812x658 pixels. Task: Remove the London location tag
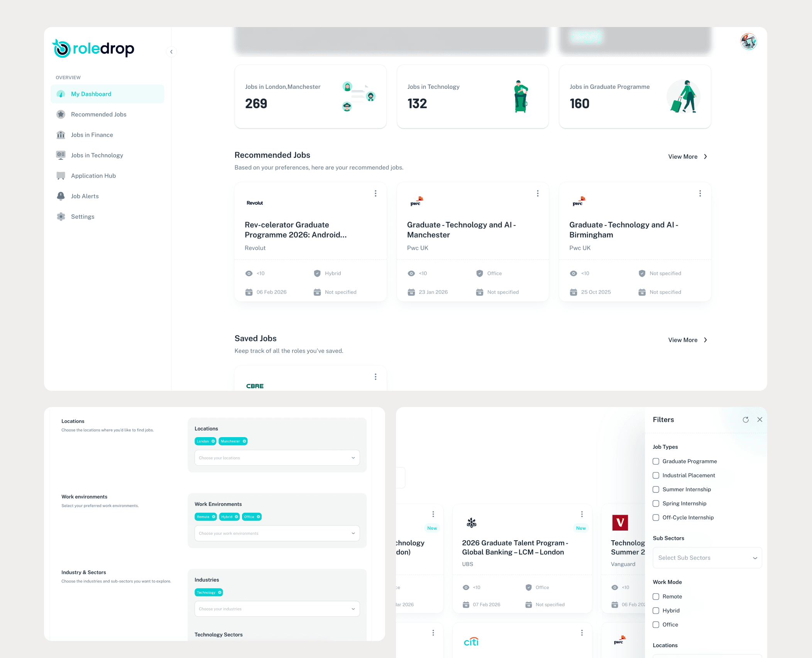point(213,441)
